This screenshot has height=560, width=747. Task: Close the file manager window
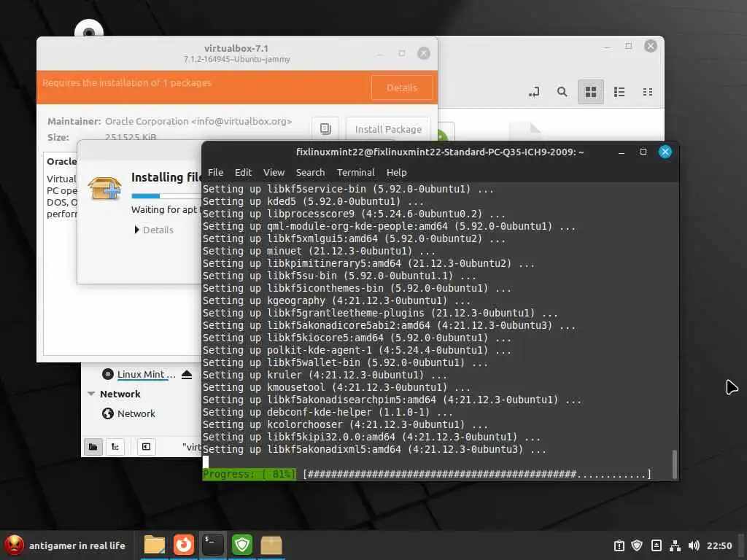point(650,46)
